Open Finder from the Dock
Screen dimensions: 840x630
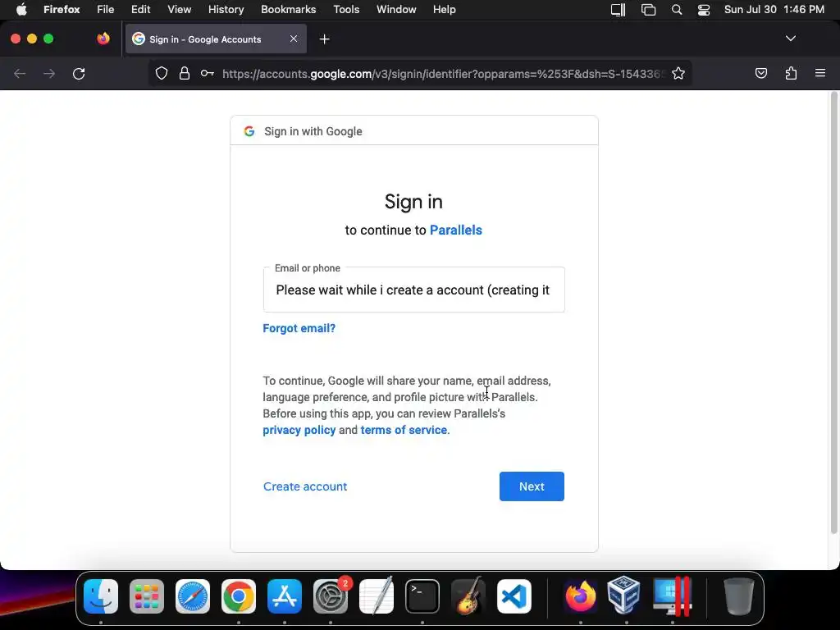click(101, 596)
